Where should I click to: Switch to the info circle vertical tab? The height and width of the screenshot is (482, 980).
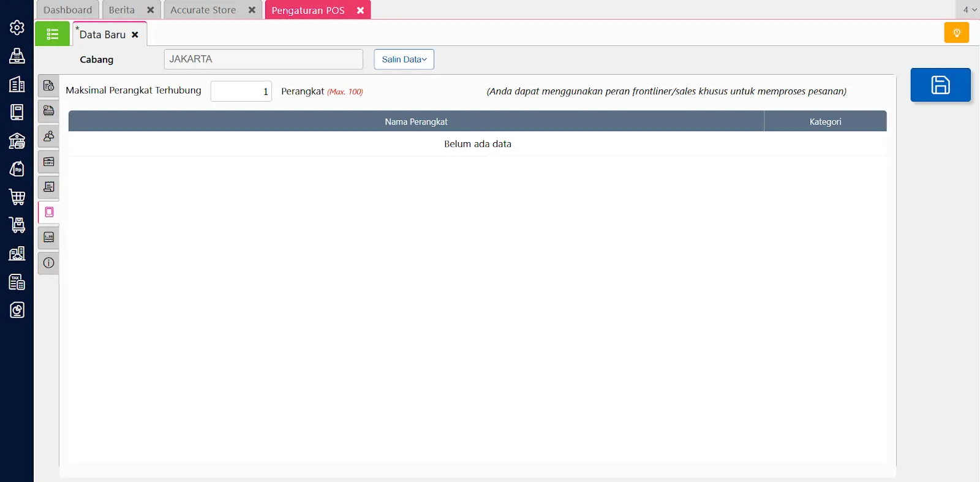point(49,263)
